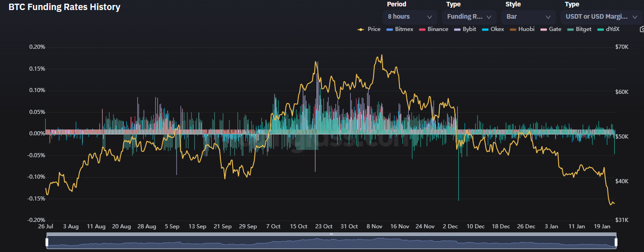Toggle the Bitmex series in the legend
The width and height of the screenshot is (644, 252).
(400, 29)
